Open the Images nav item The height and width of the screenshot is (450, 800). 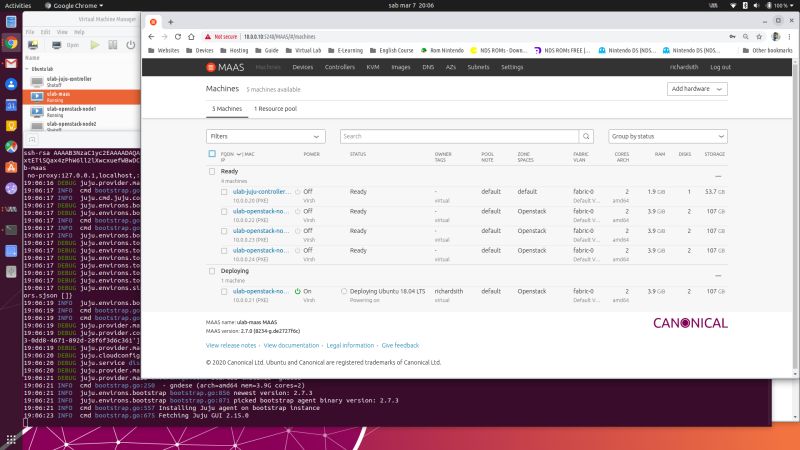(401, 67)
